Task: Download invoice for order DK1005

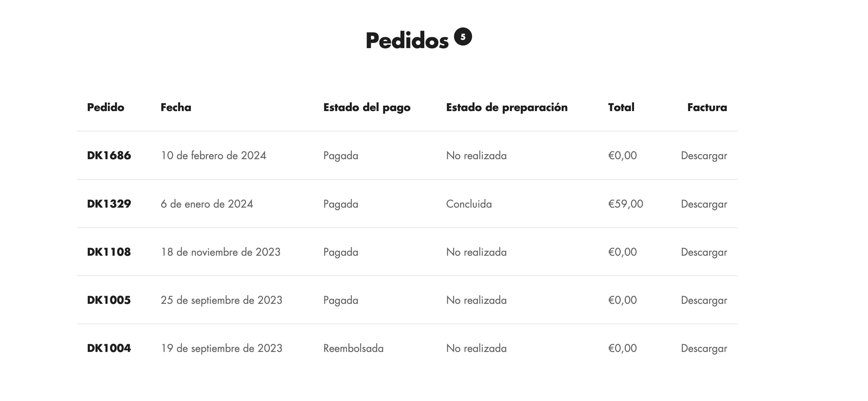Action: [704, 301]
